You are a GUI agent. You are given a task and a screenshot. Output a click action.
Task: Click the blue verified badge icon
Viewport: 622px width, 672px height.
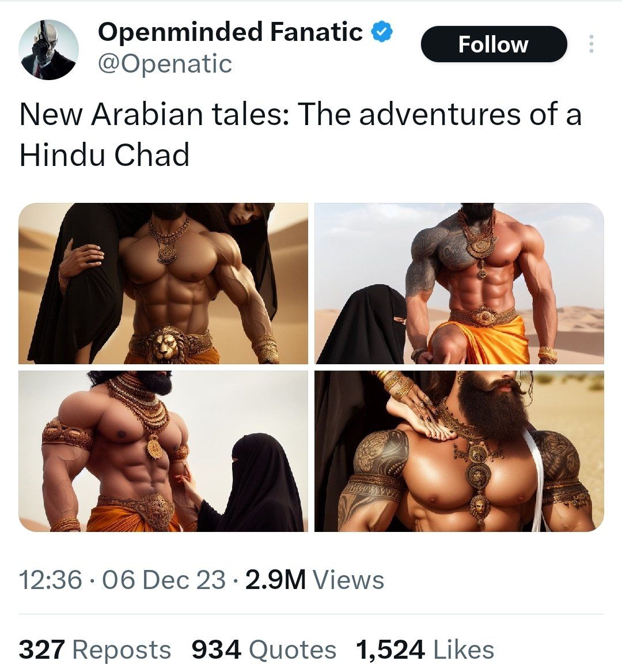click(381, 32)
